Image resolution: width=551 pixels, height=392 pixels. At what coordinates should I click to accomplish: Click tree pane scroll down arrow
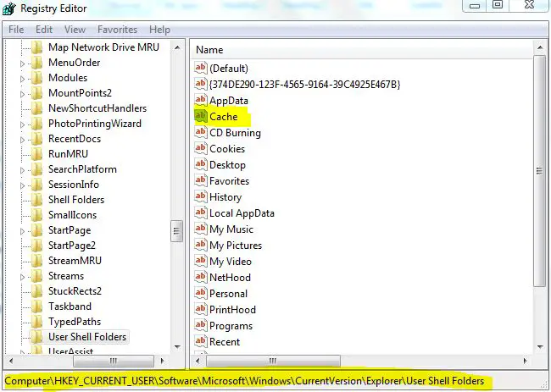coord(177,347)
